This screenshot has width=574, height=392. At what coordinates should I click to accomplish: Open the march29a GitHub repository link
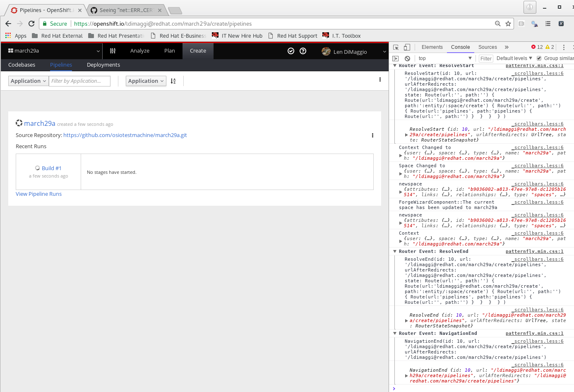[125, 135]
